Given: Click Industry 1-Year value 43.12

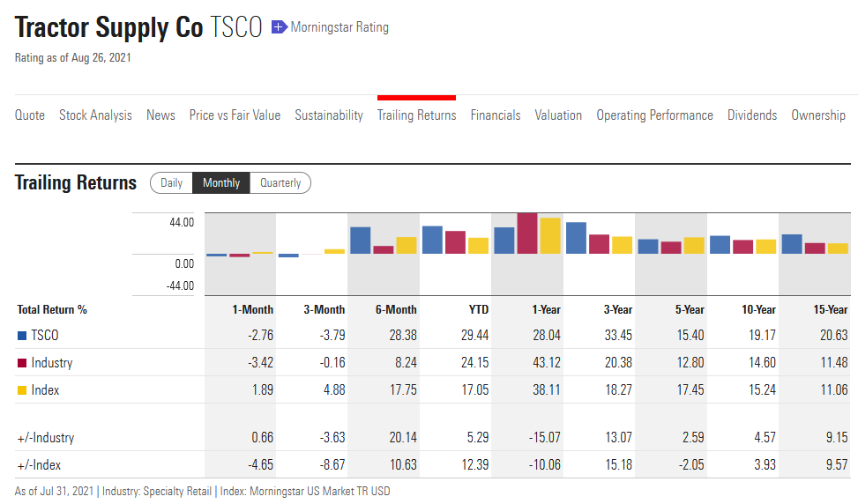Looking at the screenshot, I should 547,362.
